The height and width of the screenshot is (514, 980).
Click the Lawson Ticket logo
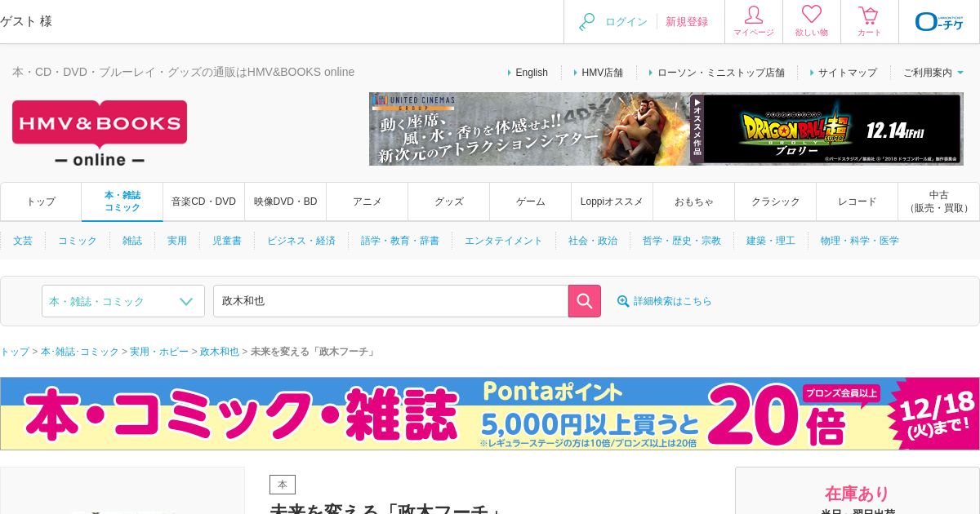[939, 21]
